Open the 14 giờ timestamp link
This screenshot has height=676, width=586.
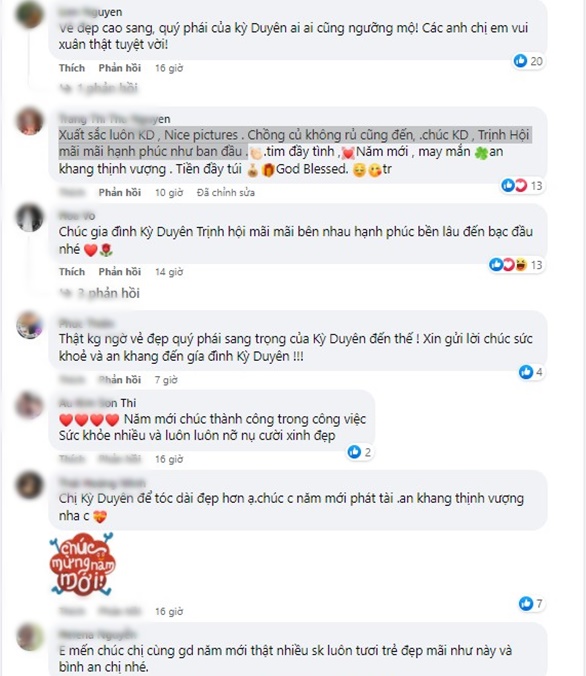pos(169,272)
